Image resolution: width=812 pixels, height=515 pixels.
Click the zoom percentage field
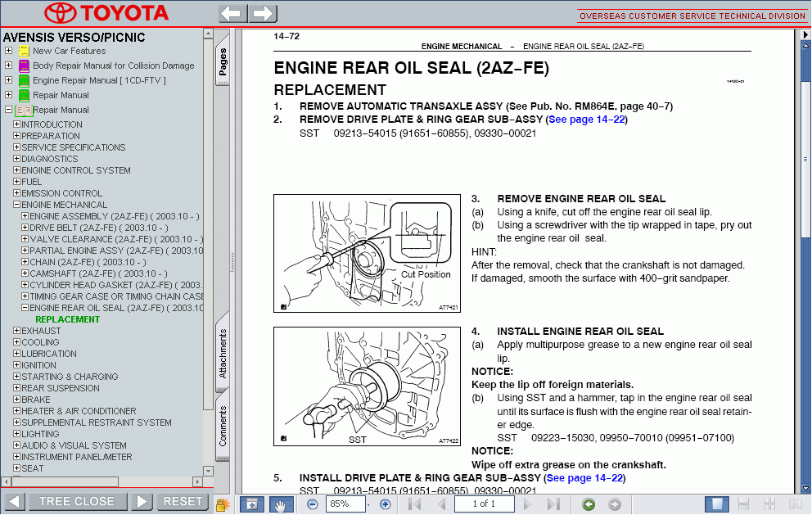point(345,504)
